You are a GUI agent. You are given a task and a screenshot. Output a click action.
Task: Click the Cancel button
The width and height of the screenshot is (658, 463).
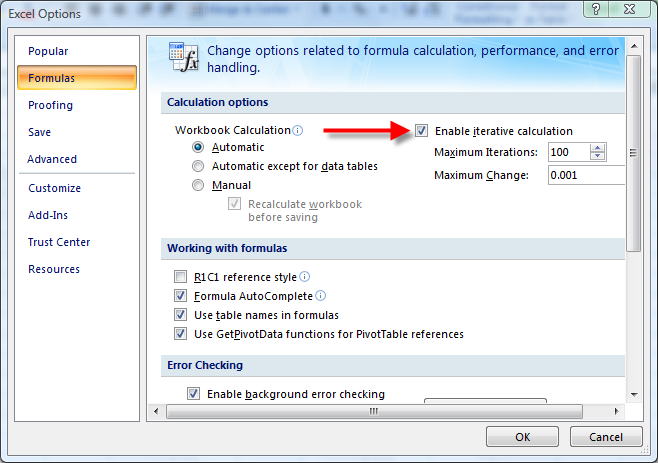(606, 437)
